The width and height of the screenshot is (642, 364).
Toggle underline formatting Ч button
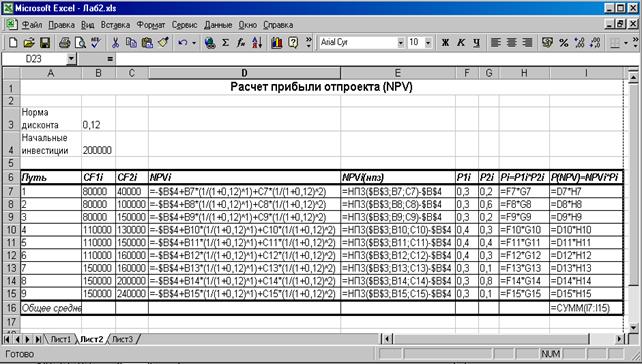(x=476, y=43)
